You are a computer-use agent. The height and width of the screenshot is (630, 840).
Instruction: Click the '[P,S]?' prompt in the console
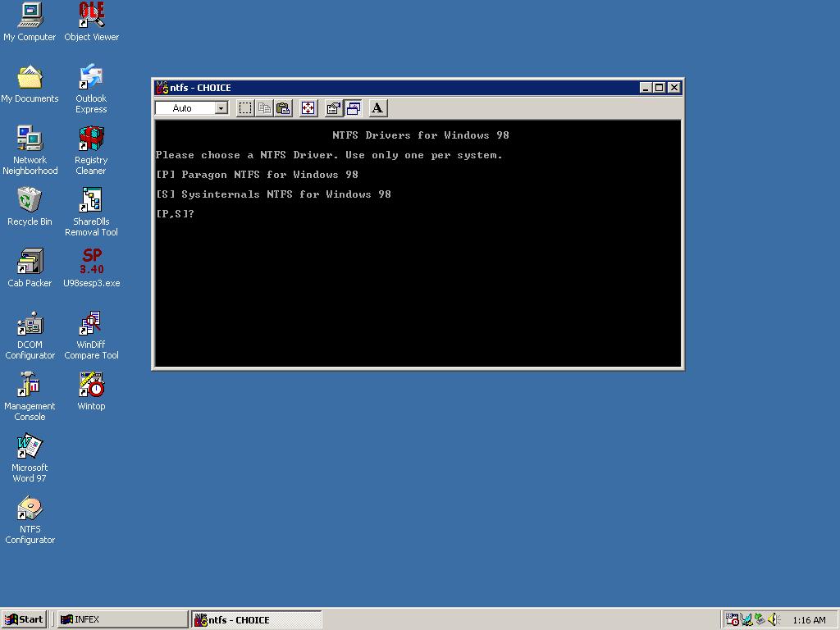tap(175, 214)
